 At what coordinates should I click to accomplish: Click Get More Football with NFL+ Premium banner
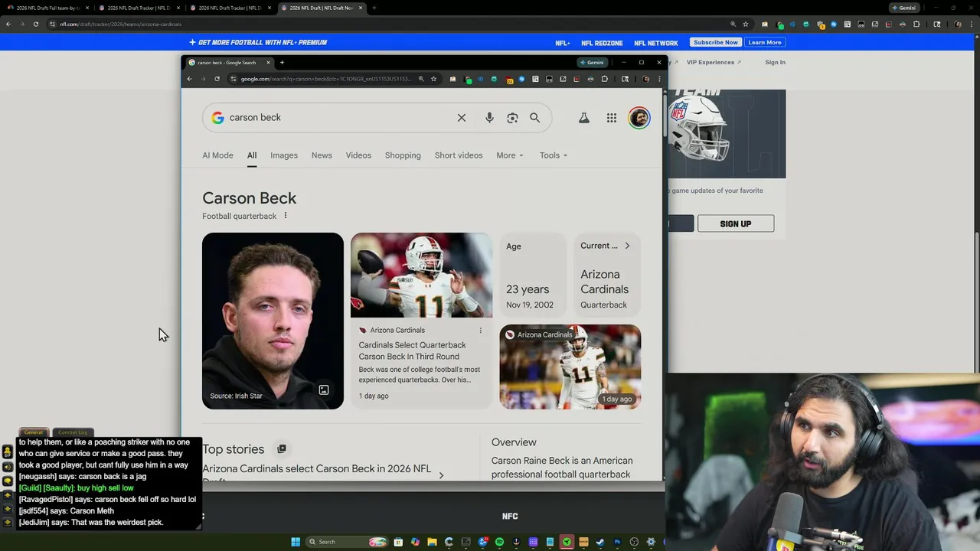(258, 42)
